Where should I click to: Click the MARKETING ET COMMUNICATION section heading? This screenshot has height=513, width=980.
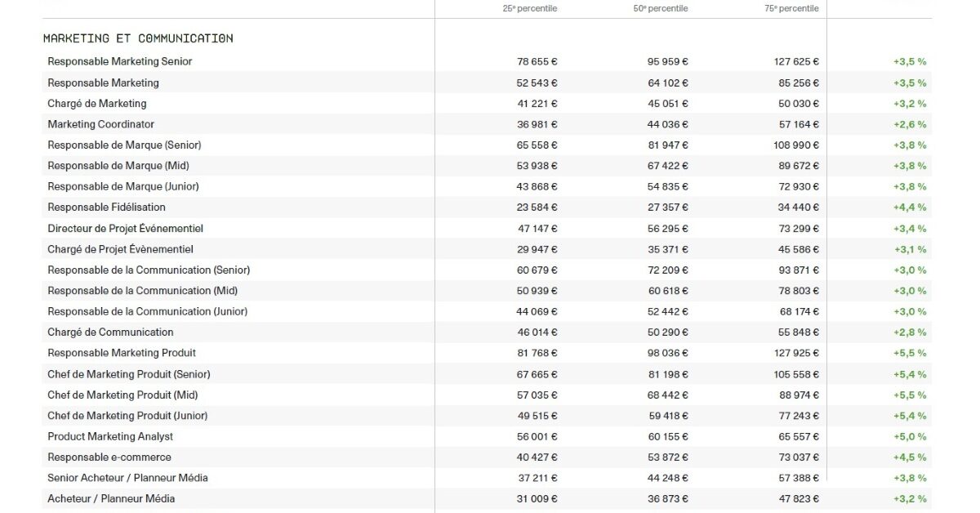point(138,38)
